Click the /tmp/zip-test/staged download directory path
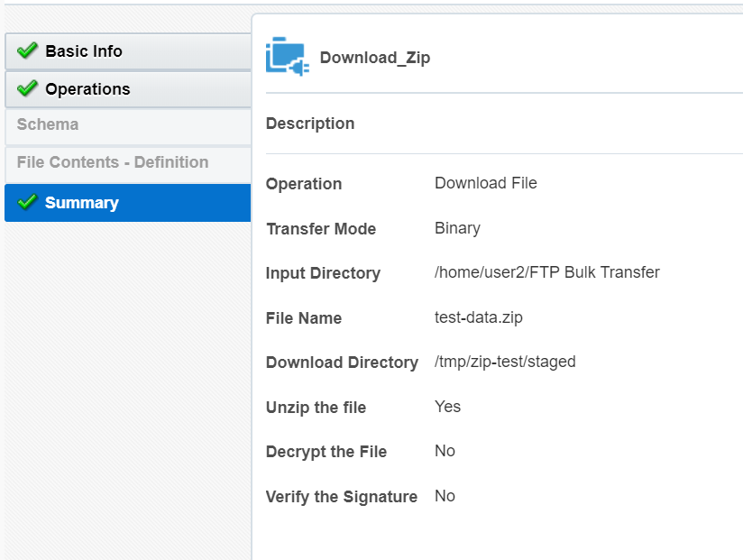Viewport: 743px width, 560px height. (x=505, y=362)
